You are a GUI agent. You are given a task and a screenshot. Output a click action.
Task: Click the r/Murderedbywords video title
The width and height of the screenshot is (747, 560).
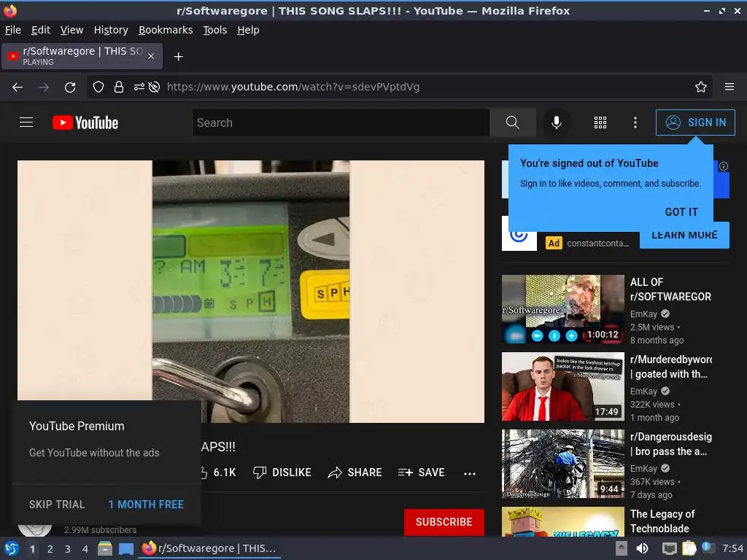[671, 367]
